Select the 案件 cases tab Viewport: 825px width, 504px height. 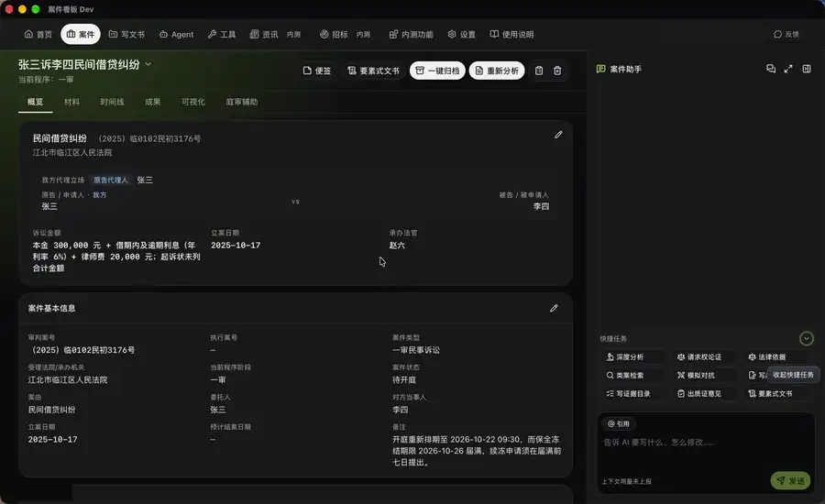coord(81,34)
